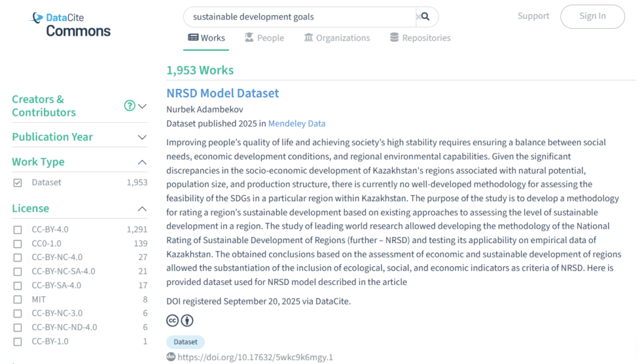The image size is (642, 364).
Task: Expand Creators & Contributors filter
Action: pyautogui.click(x=142, y=106)
